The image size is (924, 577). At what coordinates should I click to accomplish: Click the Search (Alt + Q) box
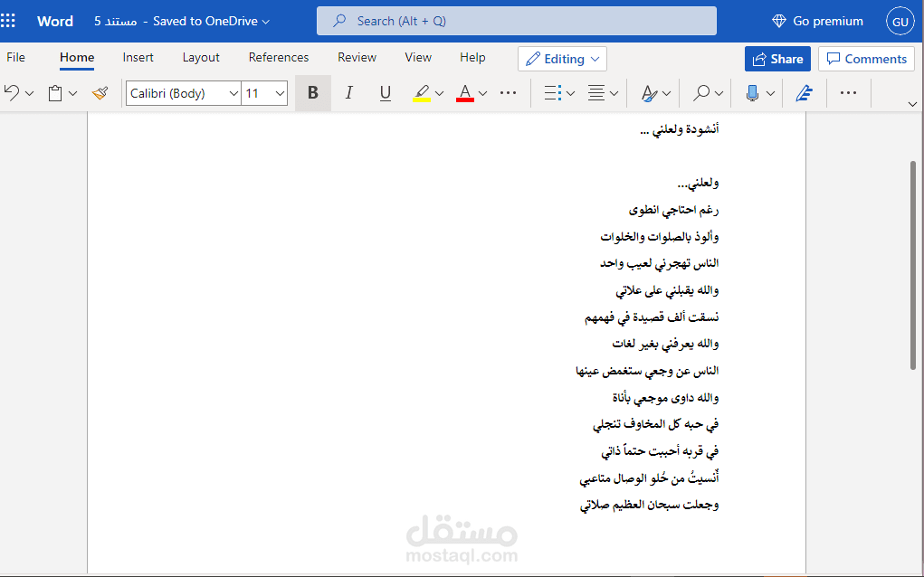[517, 21]
